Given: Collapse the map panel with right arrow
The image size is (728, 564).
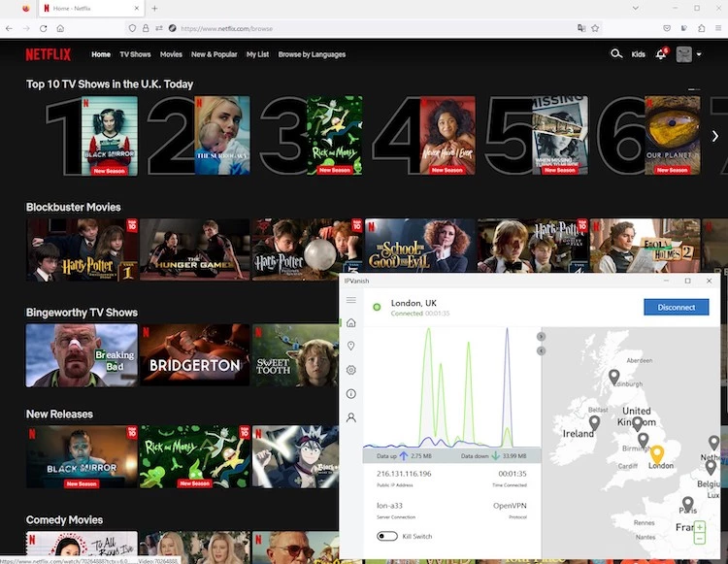Looking at the screenshot, I should 542,336.
